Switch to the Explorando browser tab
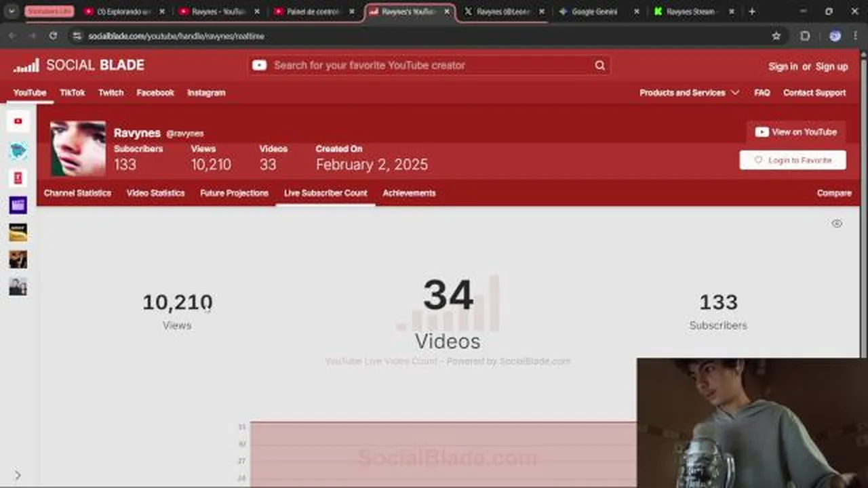868x488 pixels. click(124, 12)
